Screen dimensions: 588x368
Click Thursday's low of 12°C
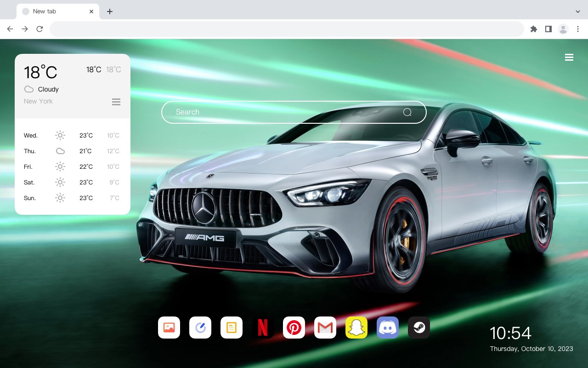tap(113, 151)
